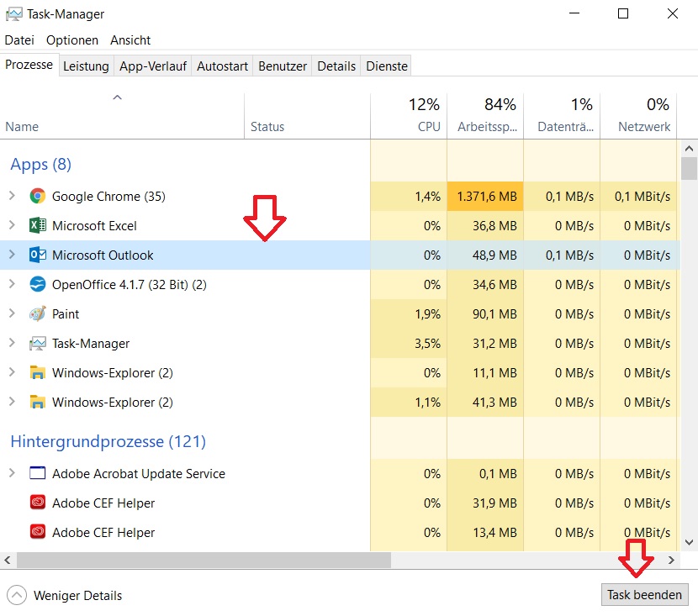Click the Adobe Acrobat Update Service icon

38,473
